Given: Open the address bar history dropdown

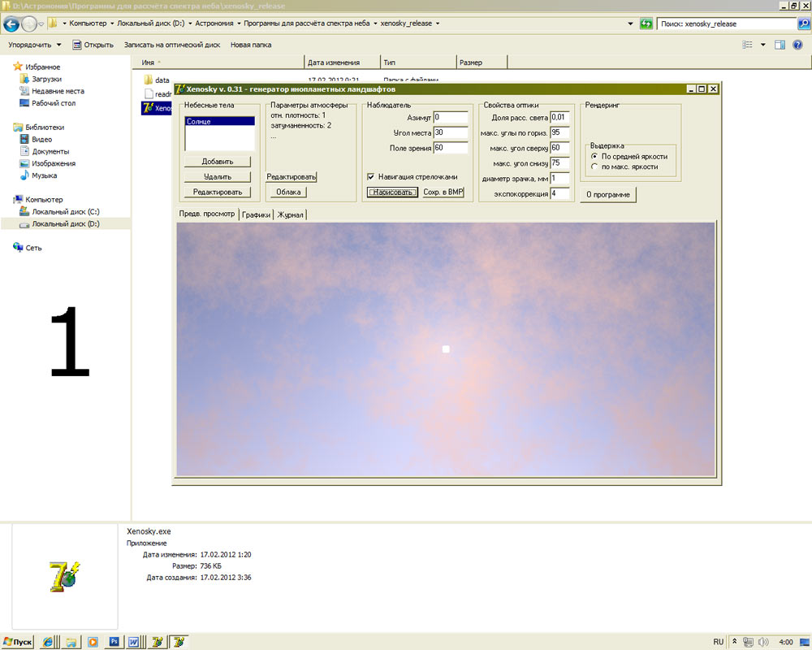Looking at the screenshot, I should coord(630,24).
